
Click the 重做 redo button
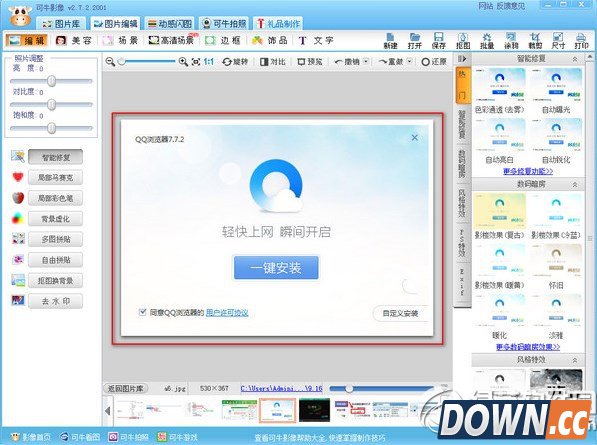391,62
